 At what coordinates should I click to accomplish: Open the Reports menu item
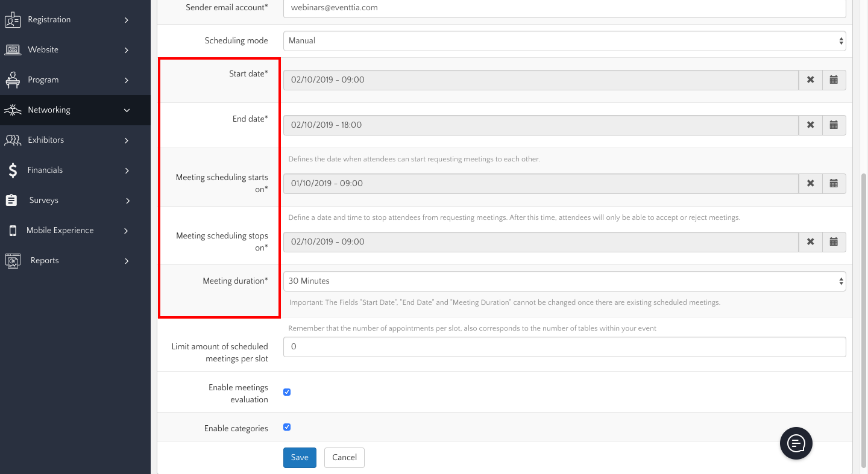[45, 261]
